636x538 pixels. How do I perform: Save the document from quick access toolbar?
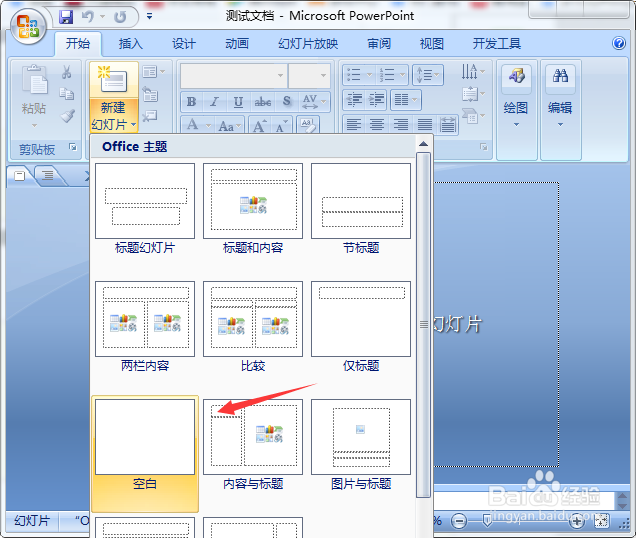click(66, 17)
